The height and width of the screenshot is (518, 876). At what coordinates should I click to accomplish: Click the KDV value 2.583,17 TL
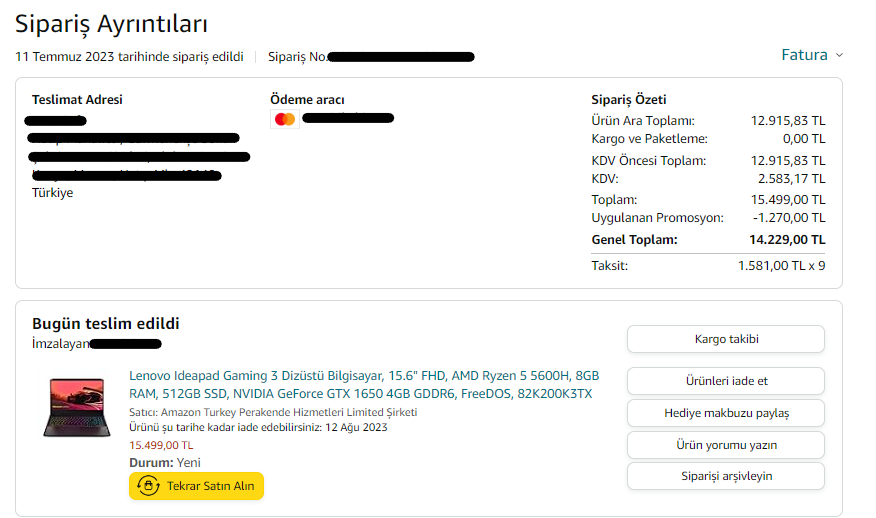[x=792, y=179]
